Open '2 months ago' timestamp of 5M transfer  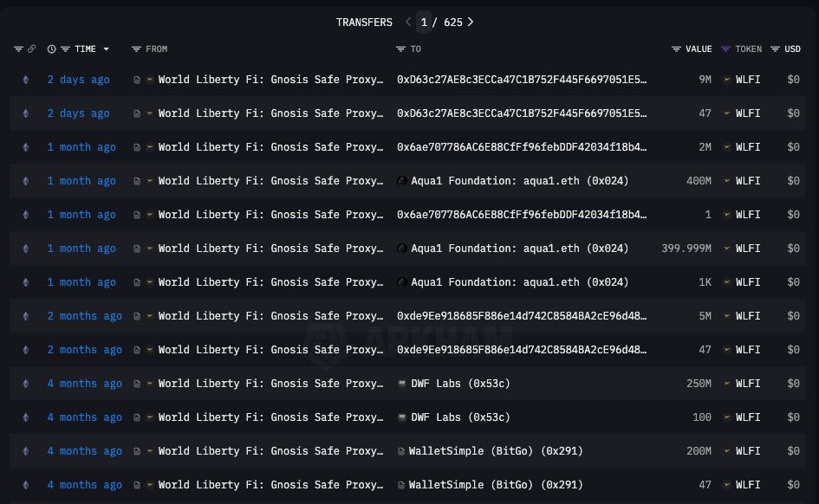point(85,316)
